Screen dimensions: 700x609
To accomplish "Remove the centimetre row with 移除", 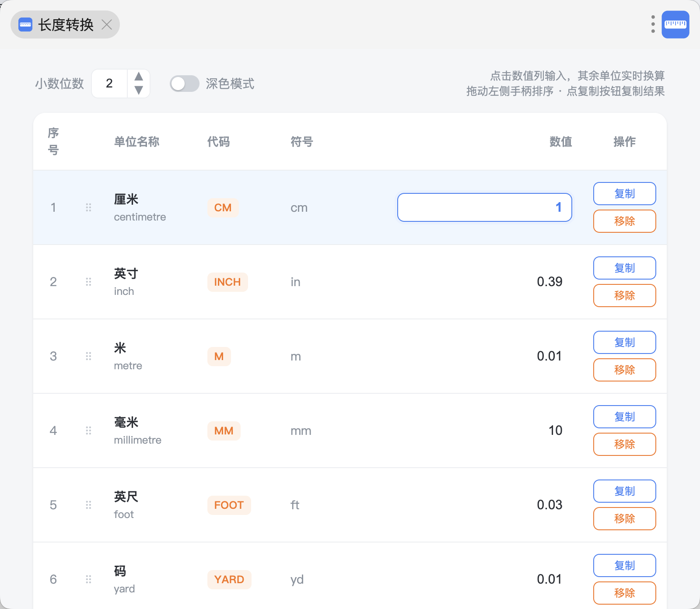I will tap(624, 221).
